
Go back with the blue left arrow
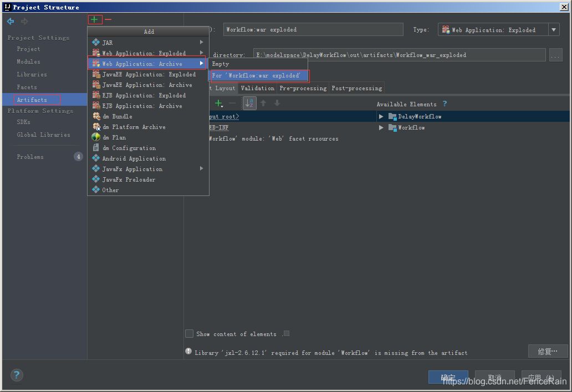[11, 22]
